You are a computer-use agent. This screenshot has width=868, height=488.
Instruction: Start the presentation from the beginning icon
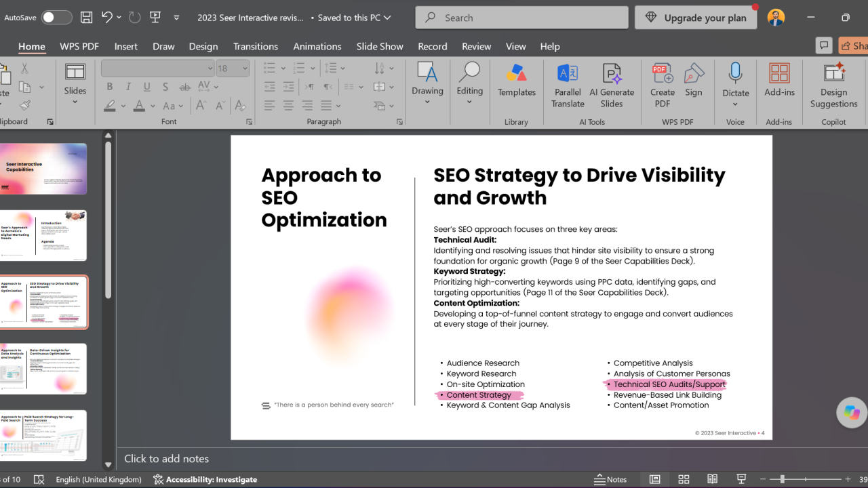(x=155, y=18)
